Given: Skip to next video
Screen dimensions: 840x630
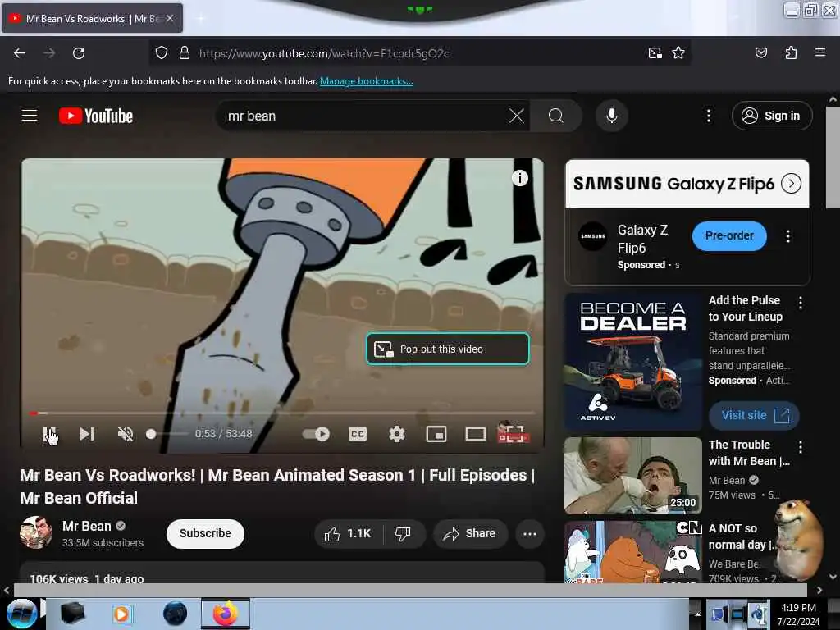Looking at the screenshot, I should (87, 434).
